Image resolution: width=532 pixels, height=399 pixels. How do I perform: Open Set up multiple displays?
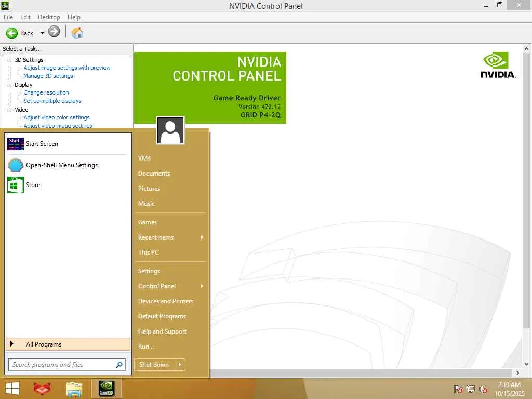tap(52, 101)
